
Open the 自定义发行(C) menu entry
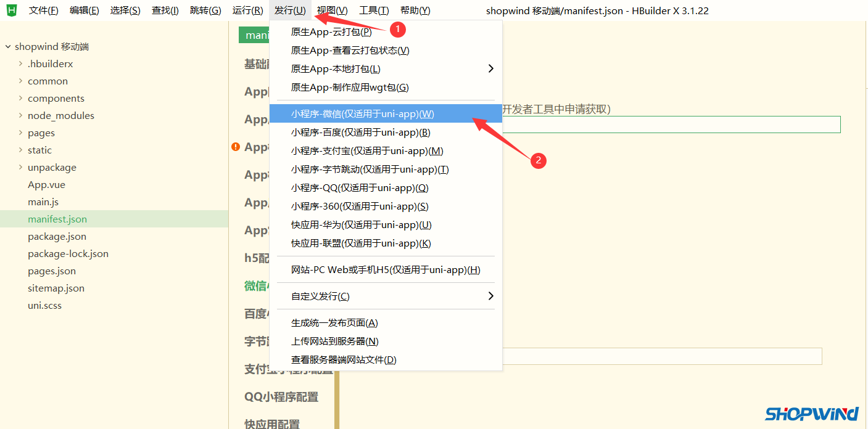[x=386, y=296]
